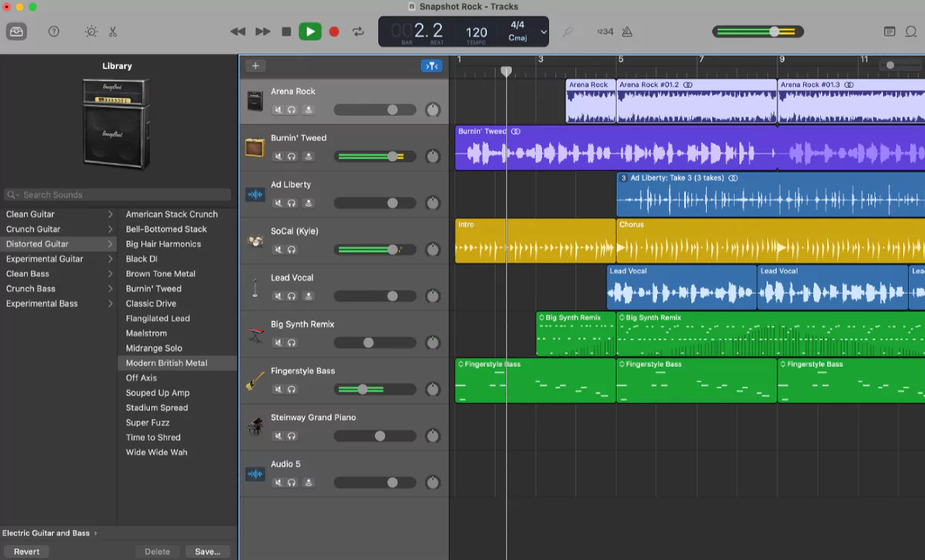This screenshot has height=560, width=925.
Task: Click the Ad Liberty pan knob
Action: [433, 203]
